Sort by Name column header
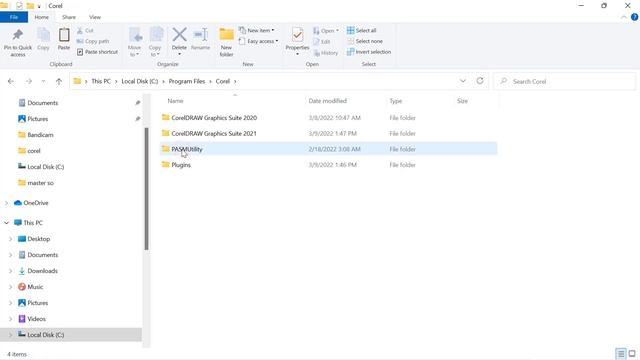Screen dimensions: 640x360 pos(175,101)
